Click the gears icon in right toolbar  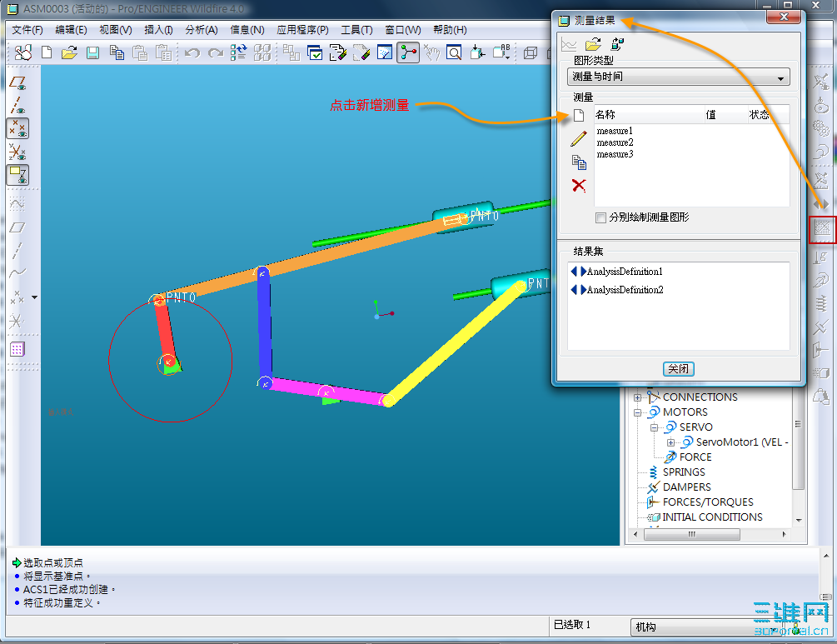click(x=821, y=127)
